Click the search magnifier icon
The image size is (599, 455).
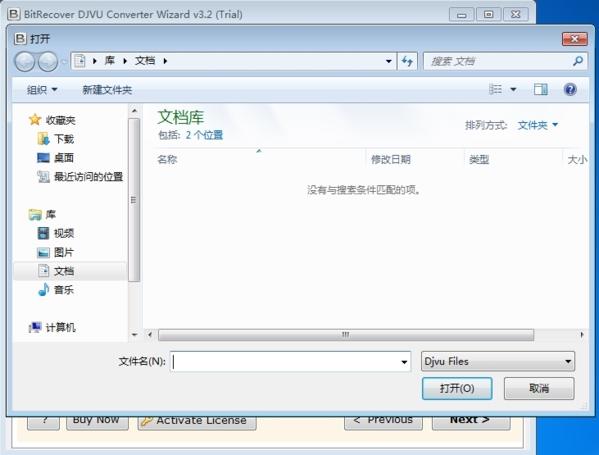tap(578, 61)
